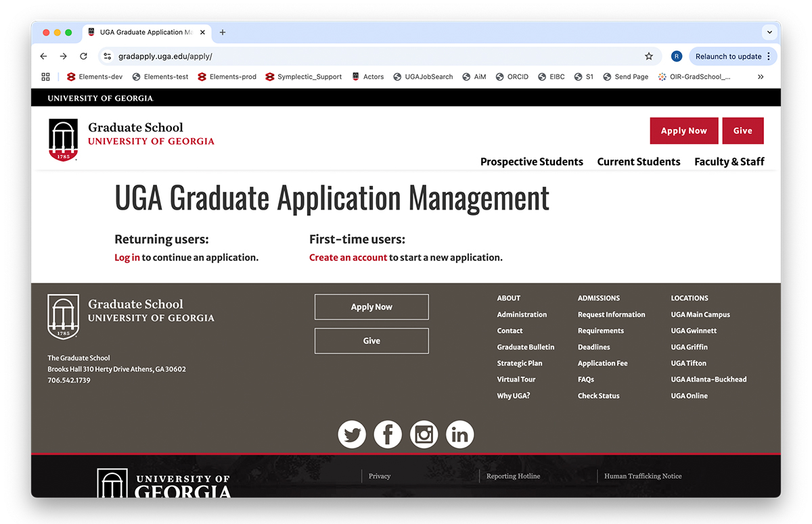Open the Graduate Bulletin footer link
This screenshot has height=524, width=812.
point(526,347)
